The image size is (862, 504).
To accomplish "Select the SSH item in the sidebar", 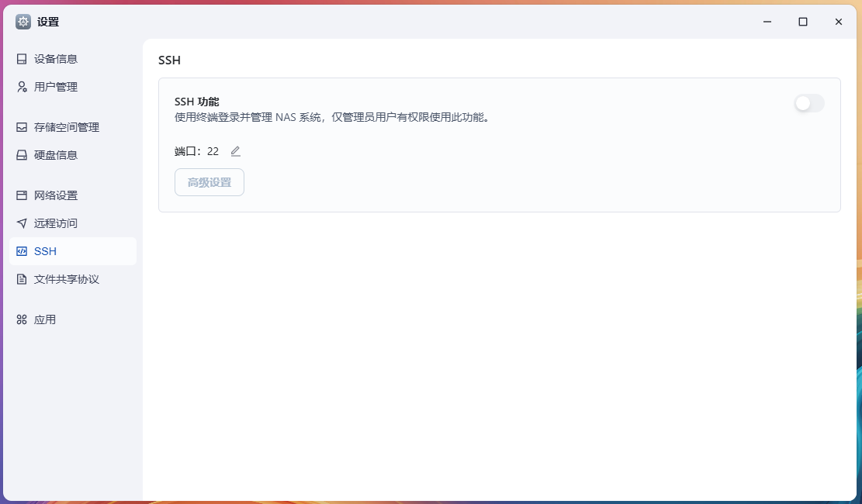I will (x=72, y=251).
